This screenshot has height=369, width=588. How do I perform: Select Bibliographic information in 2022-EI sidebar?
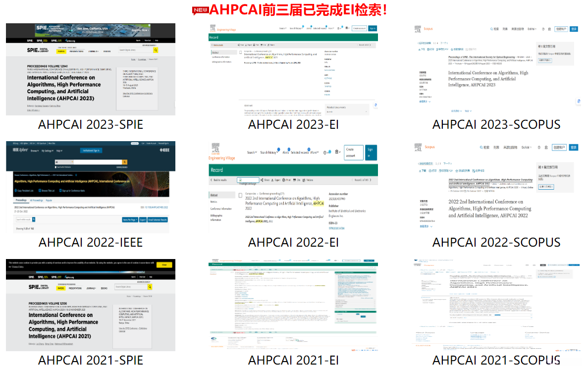click(x=216, y=217)
